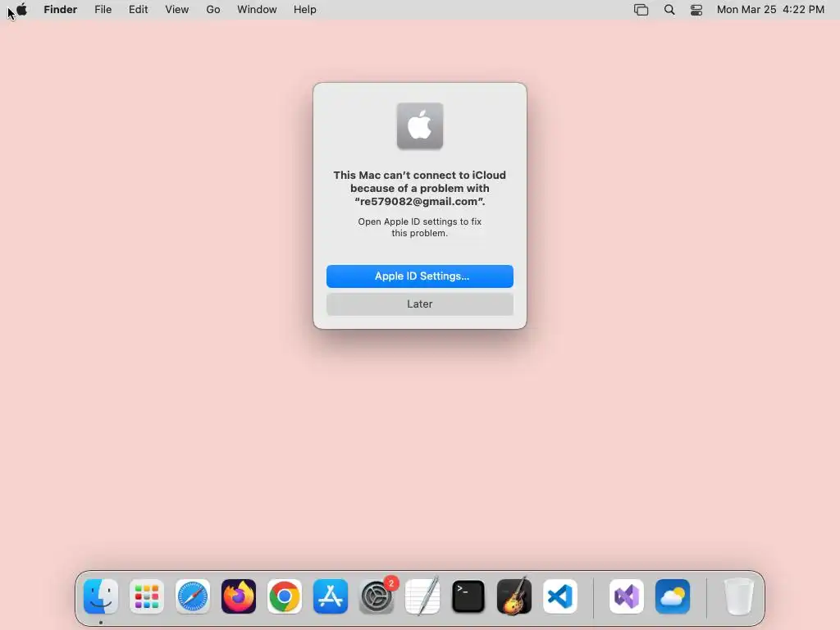Open the Go menu

[213, 10]
